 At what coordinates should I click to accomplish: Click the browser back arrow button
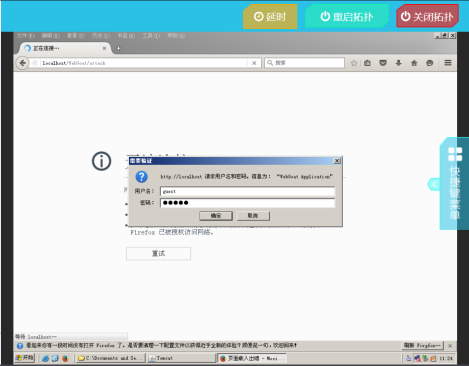click(22, 63)
